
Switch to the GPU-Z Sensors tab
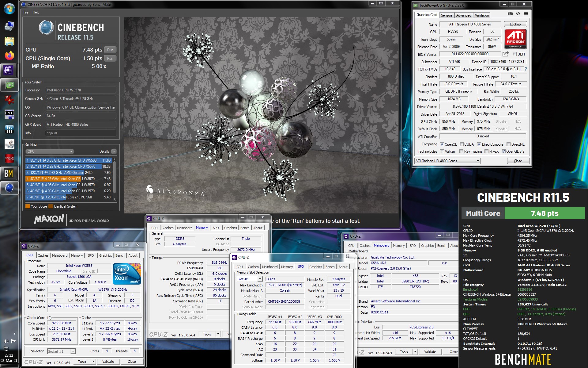[x=447, y=15]
